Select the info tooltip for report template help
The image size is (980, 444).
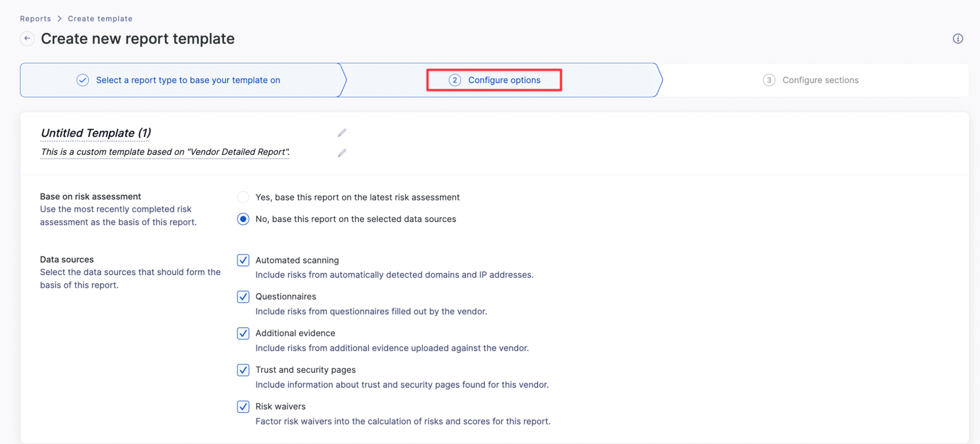[958, 38]
